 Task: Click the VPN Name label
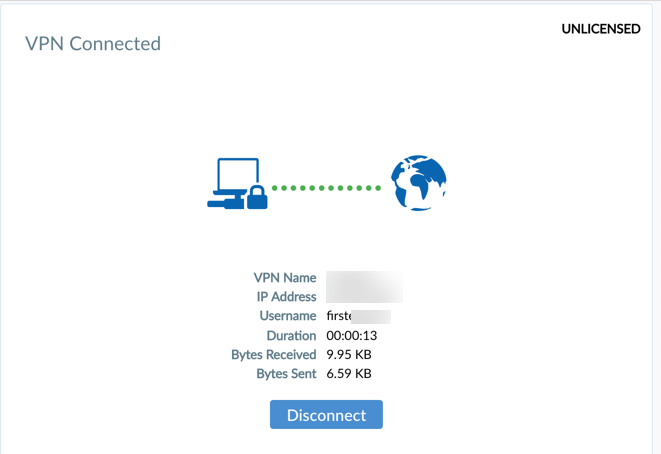point(285,277)
